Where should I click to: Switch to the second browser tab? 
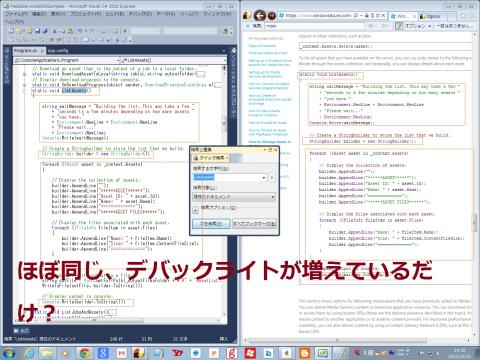coord(434,16)
